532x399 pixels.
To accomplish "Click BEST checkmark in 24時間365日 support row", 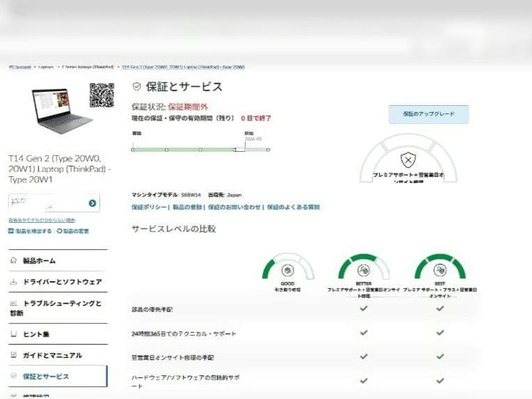I will pos(440,333).
